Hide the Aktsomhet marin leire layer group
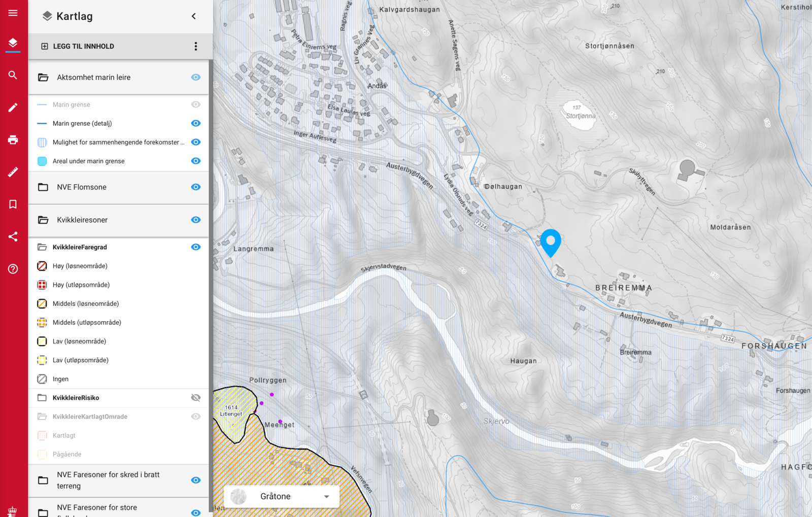 click(196, 77)
